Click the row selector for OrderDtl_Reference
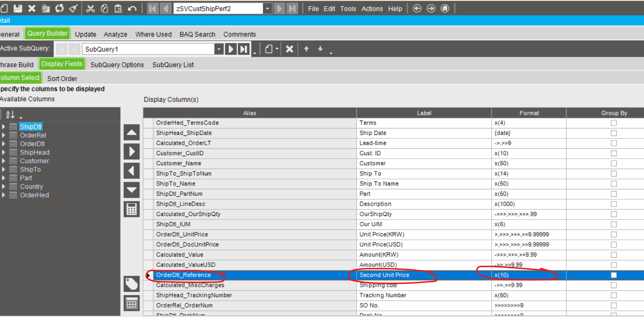The height and width of the screenshot is (317, 644). coord(148,275)
